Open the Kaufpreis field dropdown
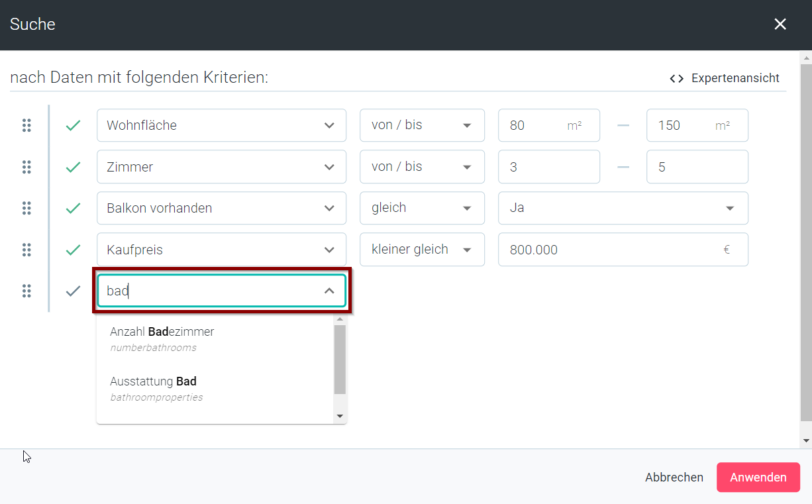Image resolution: width=812 pixels, height=504 pixels. coord(221,250)
